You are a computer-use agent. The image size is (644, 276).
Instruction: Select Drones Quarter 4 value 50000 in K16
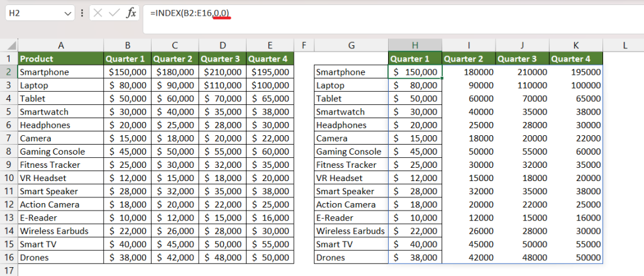[576, 258]
